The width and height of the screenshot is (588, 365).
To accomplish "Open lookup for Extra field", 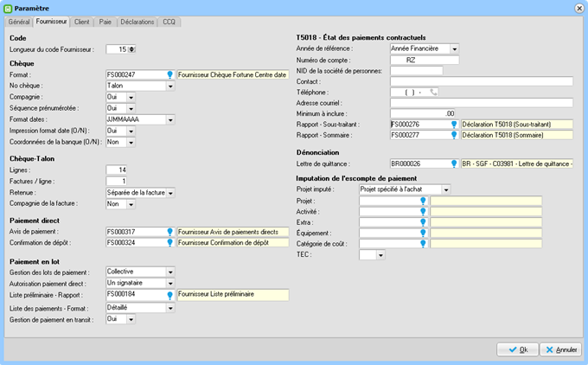I will [x=423, y=222].
